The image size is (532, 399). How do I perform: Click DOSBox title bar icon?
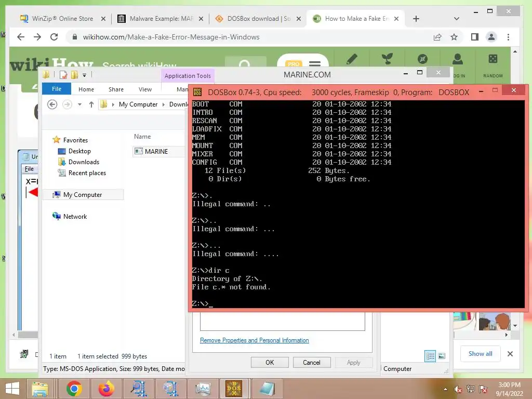(x=197, y=92)
